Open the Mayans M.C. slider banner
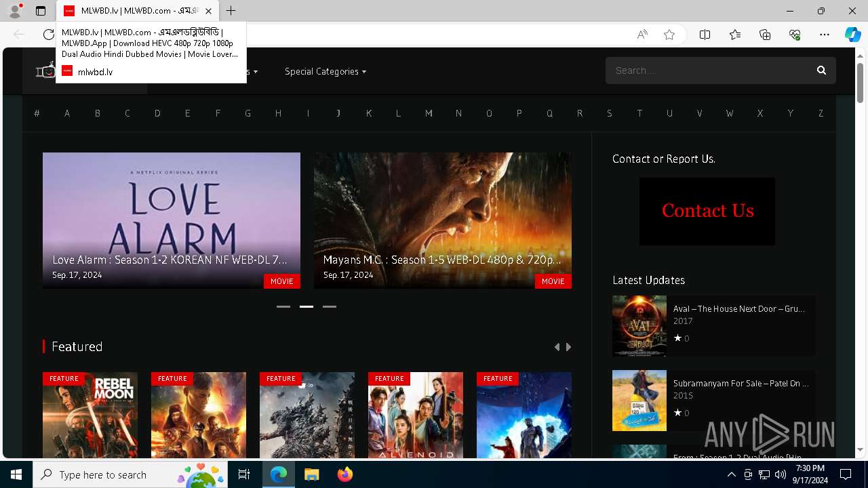 [443, 220]
